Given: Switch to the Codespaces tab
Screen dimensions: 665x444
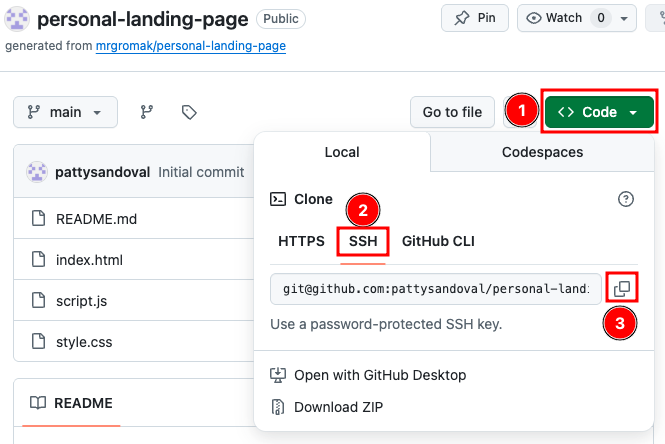Looking at the screenshot, I should pos(542,152).
